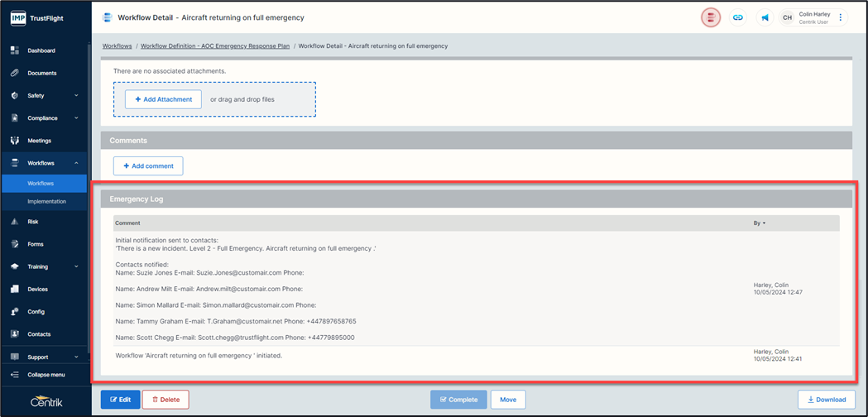Go to Documents in the sidebar

42,73
